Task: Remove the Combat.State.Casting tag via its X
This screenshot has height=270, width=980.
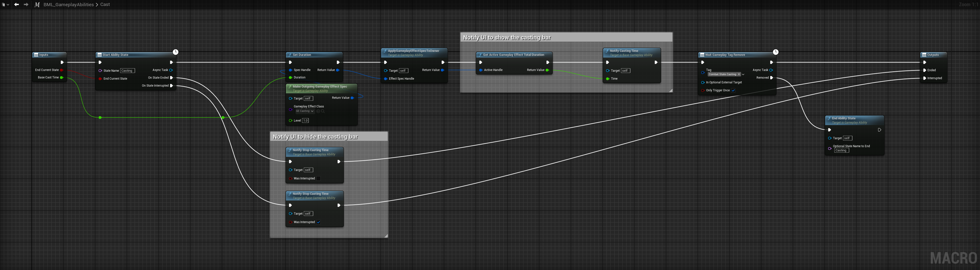Action: pos(739,74)
